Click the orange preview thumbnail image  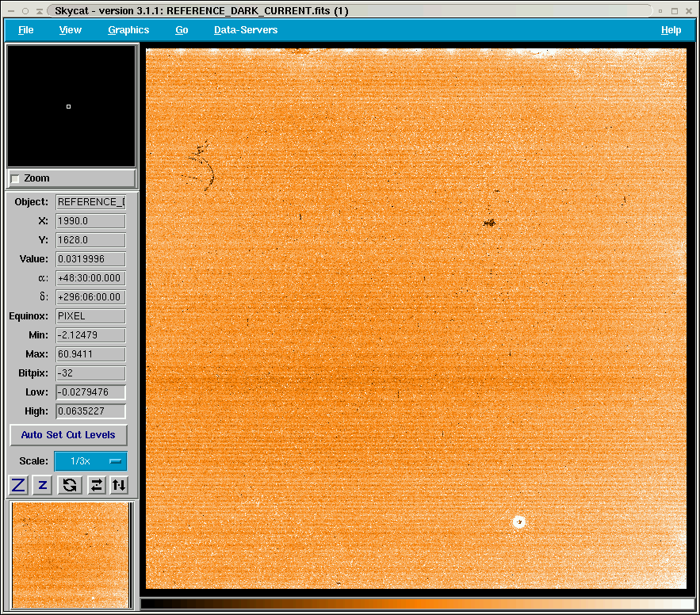71,554
